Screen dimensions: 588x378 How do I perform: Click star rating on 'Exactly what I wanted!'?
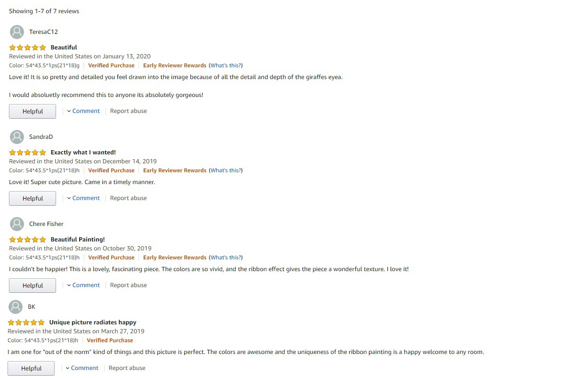click(28, 153)
